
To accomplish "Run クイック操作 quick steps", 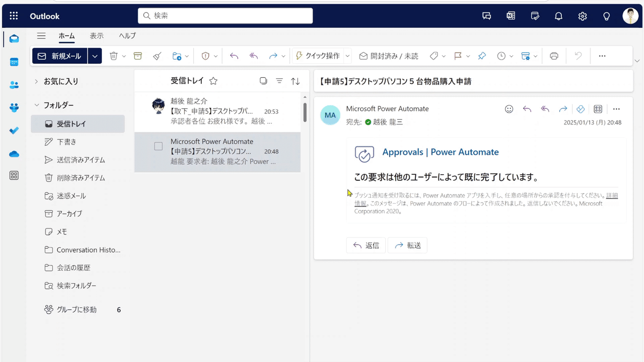I will coord(318,56).
